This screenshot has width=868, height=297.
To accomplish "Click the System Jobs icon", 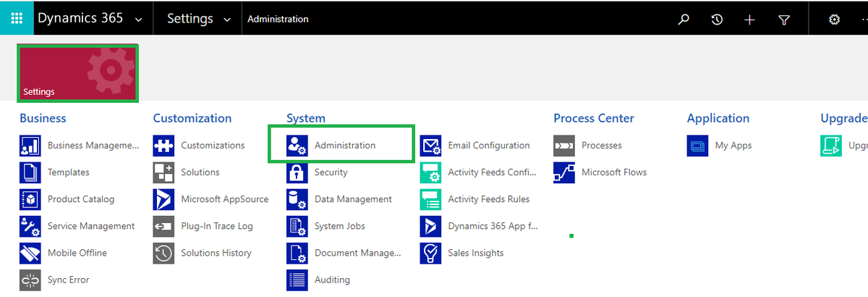I will [297, 226].
